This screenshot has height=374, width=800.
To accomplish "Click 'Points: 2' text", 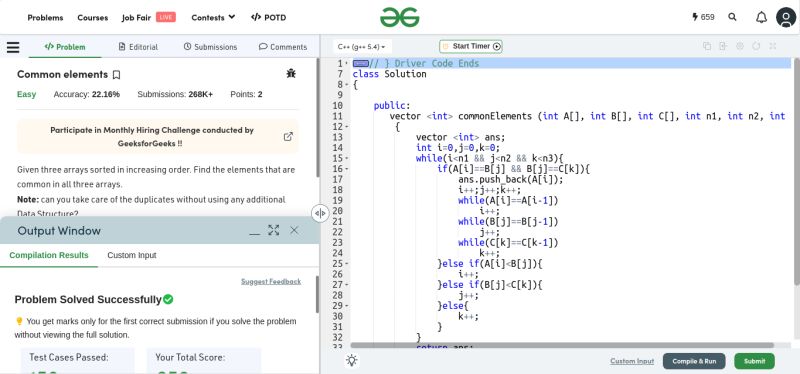I will [x=246, y=94].
